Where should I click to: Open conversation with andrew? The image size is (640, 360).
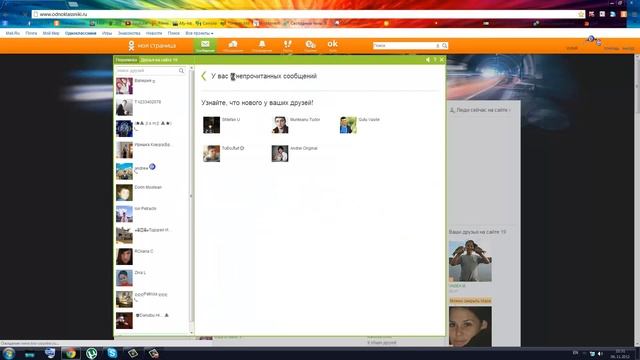click(x=151, y=171)
